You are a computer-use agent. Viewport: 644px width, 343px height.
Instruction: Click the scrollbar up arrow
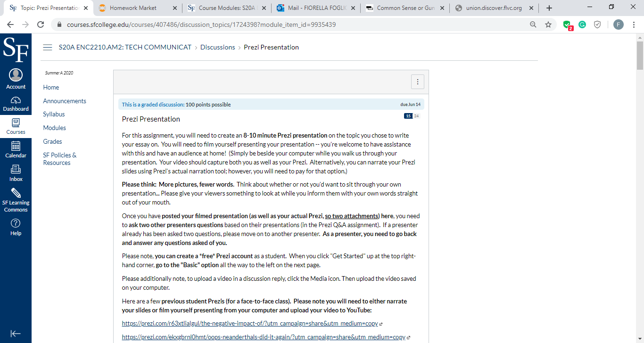point(640,37)
